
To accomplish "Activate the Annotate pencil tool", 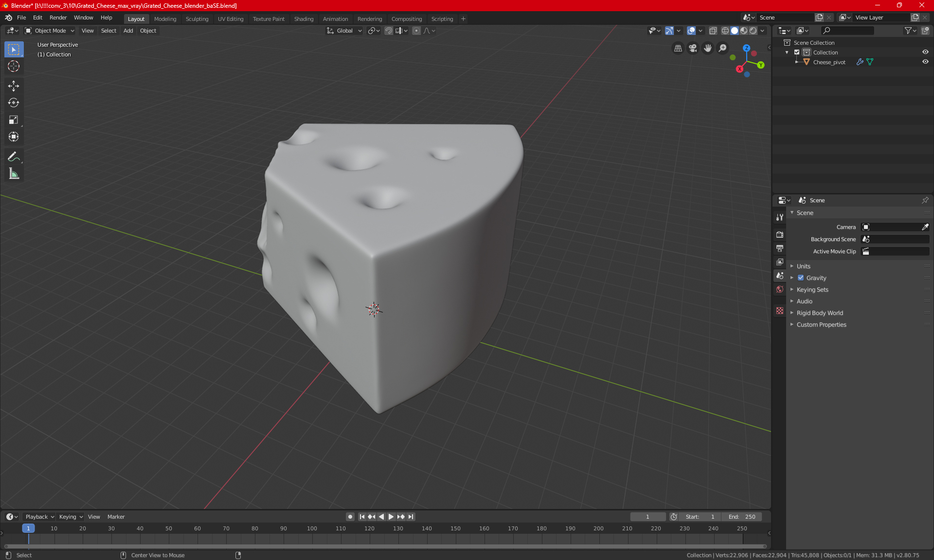I will pyautogui.click(x=14, y=157).
